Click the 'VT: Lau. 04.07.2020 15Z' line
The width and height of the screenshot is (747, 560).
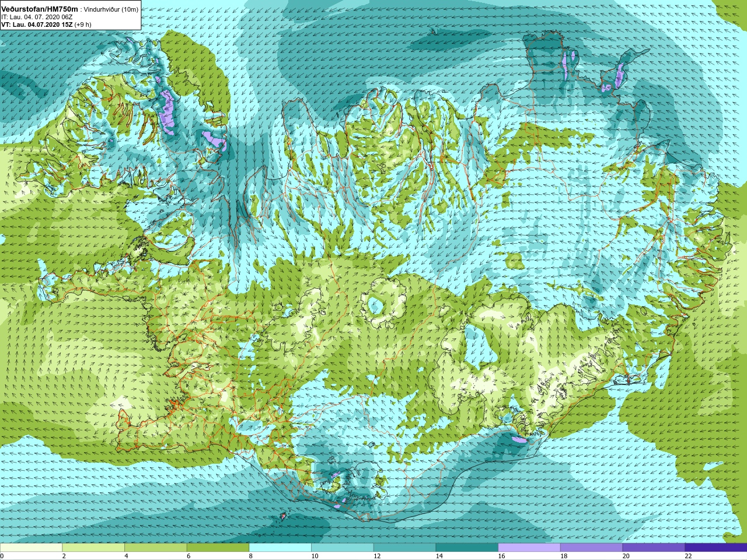point(37,24)
